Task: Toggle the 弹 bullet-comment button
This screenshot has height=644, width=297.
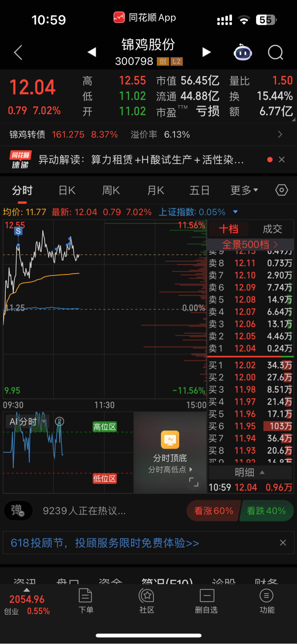Action: coord(18,510)
